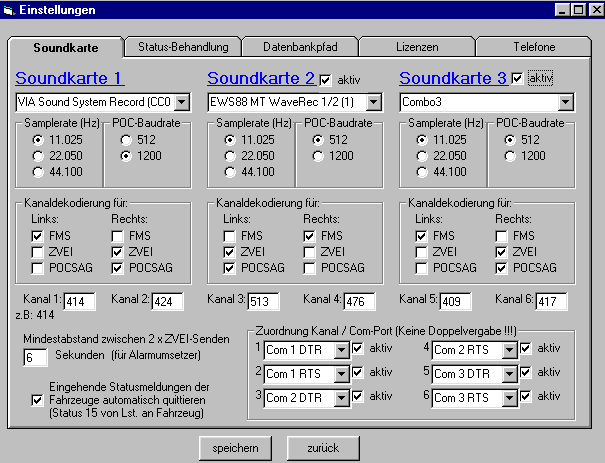This screenshot has width=605, height=463.
Task: Uncheck aktiv for the Com 3 RTS port
Action: [524, 396]
